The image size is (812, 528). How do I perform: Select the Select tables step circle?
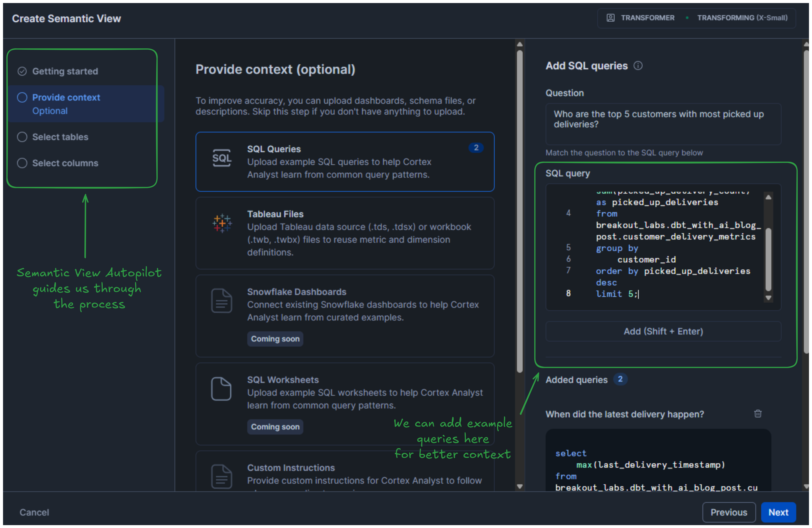click(x=22, y=137)
